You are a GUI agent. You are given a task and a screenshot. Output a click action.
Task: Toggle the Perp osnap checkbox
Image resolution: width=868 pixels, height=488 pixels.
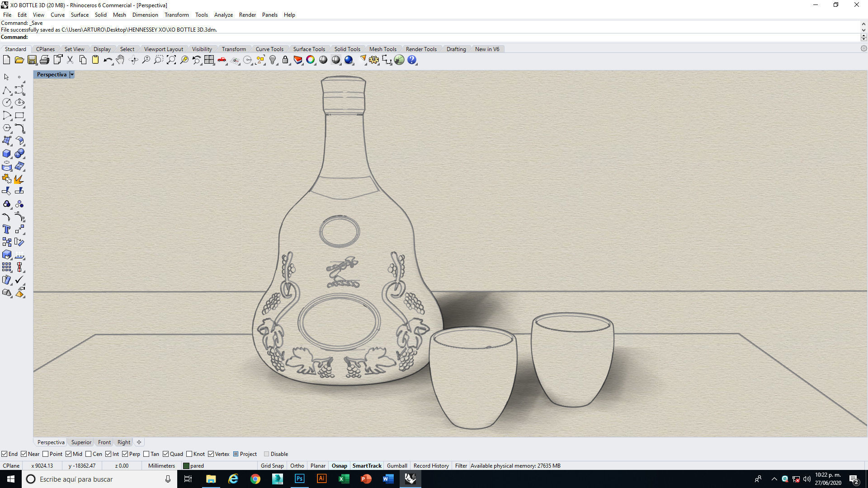point(125,454)
